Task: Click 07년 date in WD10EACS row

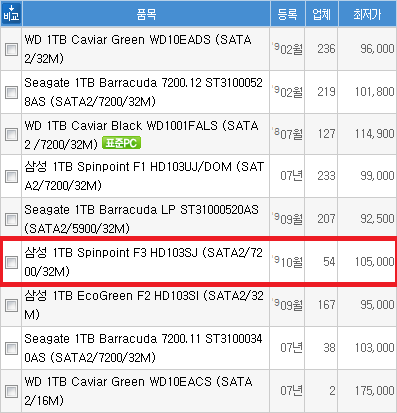Action: pyautogui.click(x=291, y=391)
